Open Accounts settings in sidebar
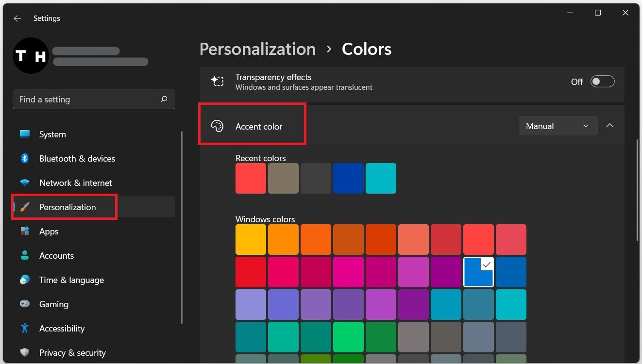Image resolution: width=642 pixels, height=364 pixels. [x=56, y=256]
